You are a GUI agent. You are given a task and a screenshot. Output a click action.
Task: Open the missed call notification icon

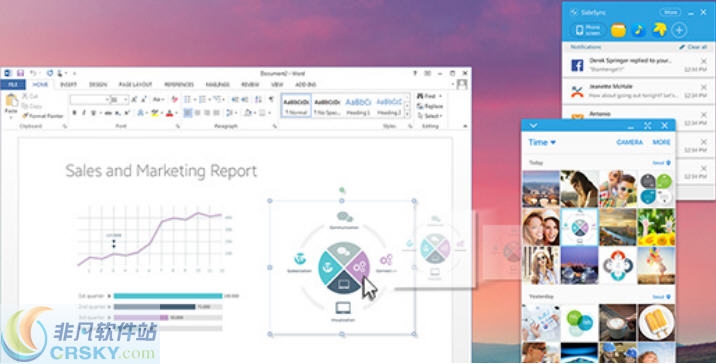tap(577, 91)
